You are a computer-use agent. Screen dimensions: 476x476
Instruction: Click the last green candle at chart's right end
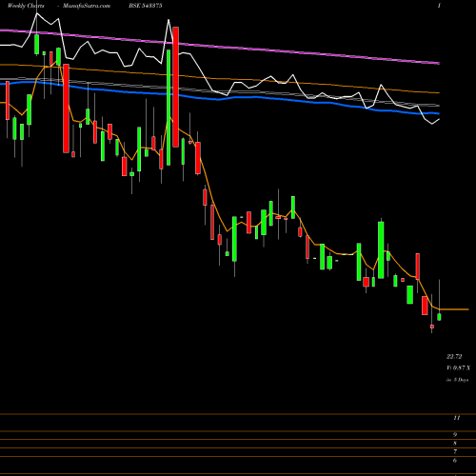coord(439,317)
